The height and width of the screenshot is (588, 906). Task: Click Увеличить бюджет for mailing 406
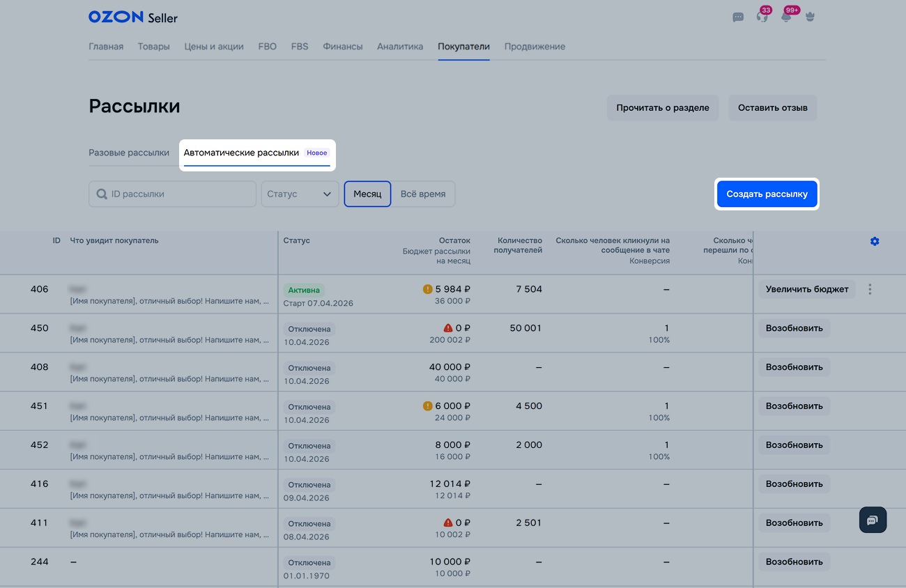click(806, 289)
